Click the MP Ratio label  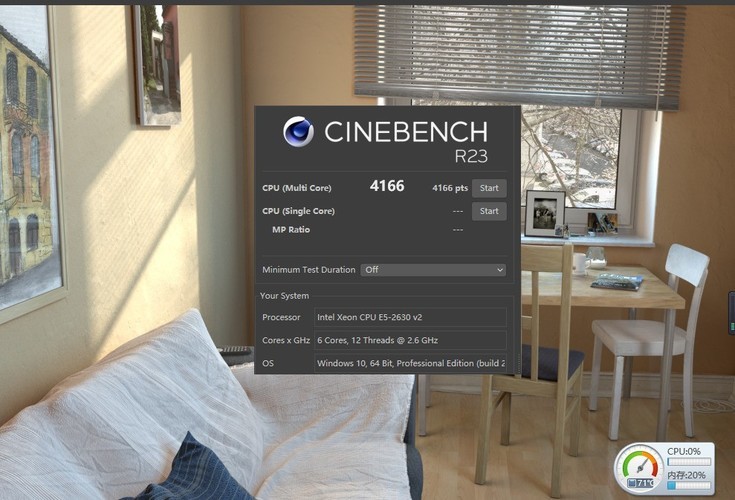point(291,230)
